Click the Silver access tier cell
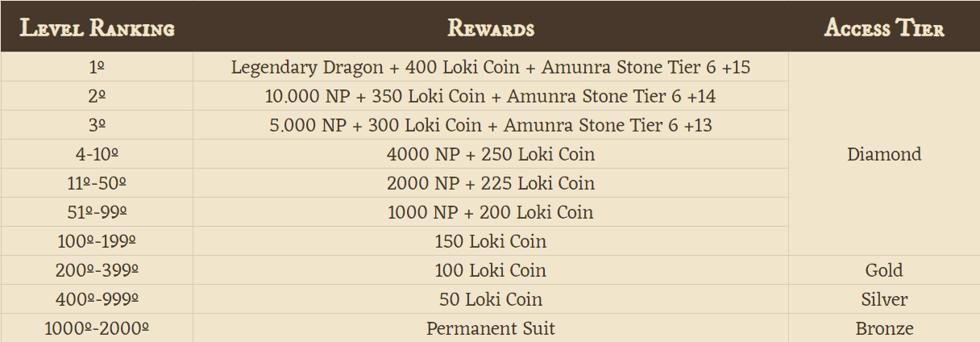 click(884, 299)
